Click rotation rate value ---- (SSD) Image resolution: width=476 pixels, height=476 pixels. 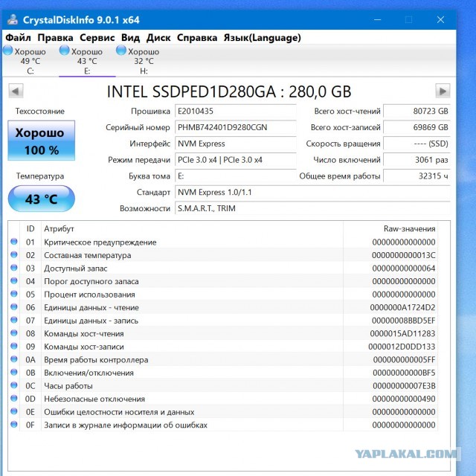pyautogui.click(x=416, y=144)
